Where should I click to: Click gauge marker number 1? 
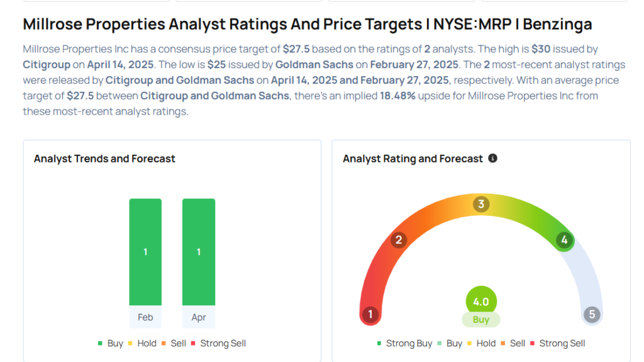[x=370, y=314]
